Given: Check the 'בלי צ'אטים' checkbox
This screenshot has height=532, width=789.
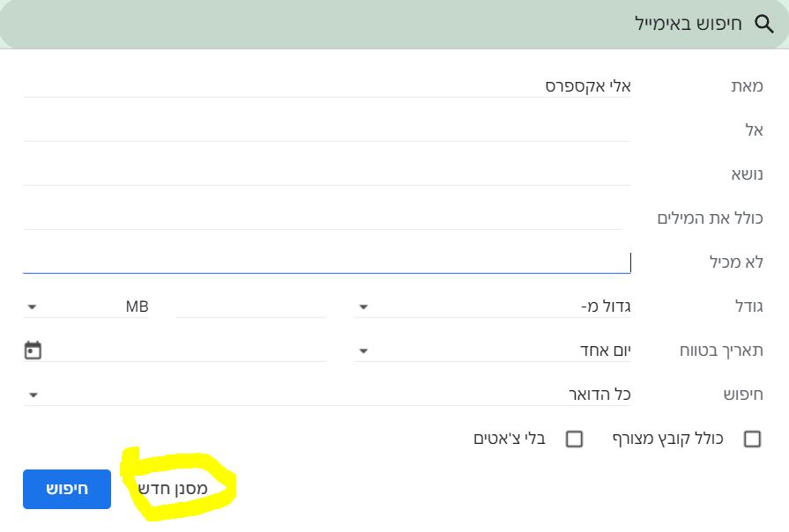Looking at the screenshot, I should coord(574,439).
